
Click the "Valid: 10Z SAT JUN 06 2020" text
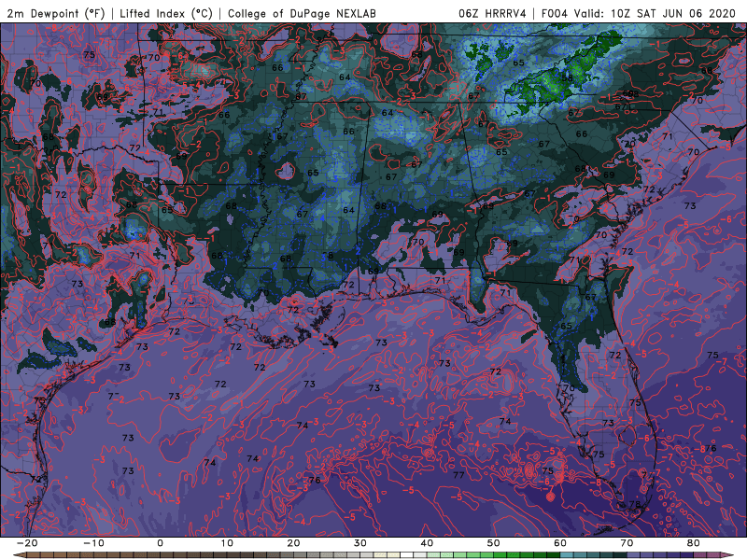[x=655, y=13]
